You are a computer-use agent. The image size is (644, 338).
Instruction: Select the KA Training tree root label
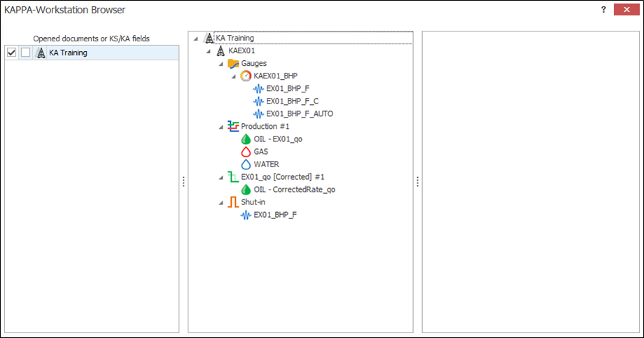click(x=235, y=38)
